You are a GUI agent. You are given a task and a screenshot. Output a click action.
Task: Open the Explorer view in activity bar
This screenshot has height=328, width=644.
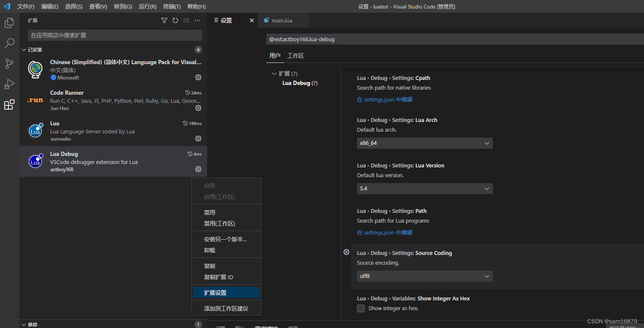(x=9, y=23)
